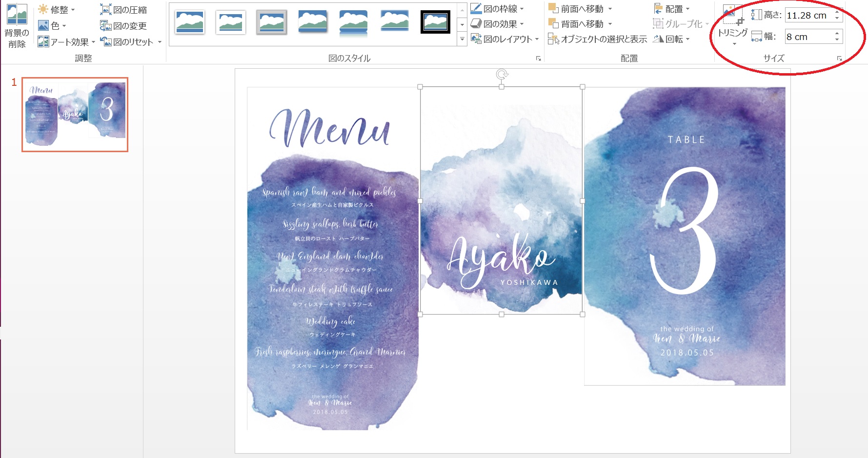Open the 配置 align menu

pyautogui.click(x=671, y=9)
